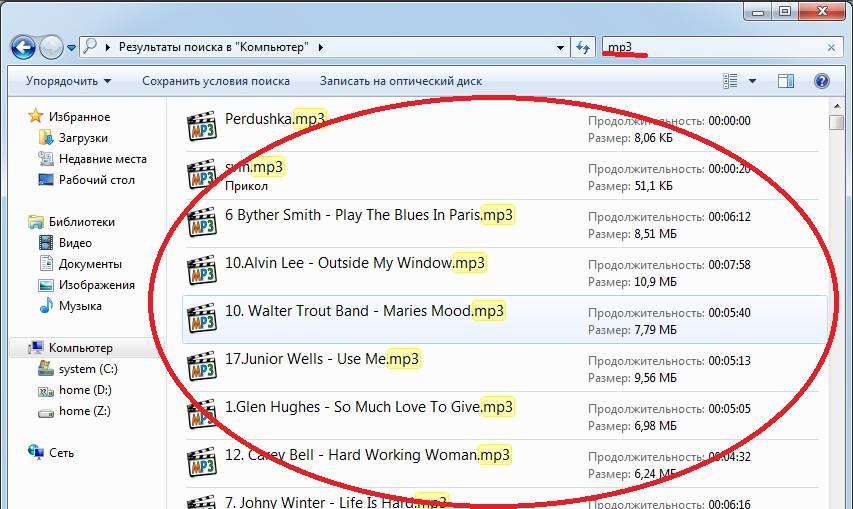Open the Музыка library
Viewport: 853px width, 509px height.
point(80,306)
